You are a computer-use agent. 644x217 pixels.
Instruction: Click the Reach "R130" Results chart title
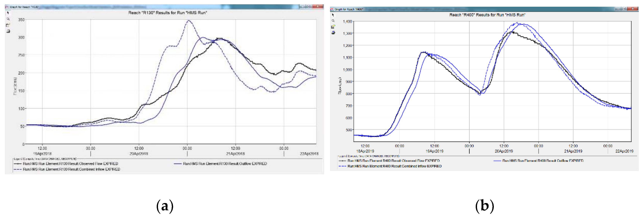168,13
